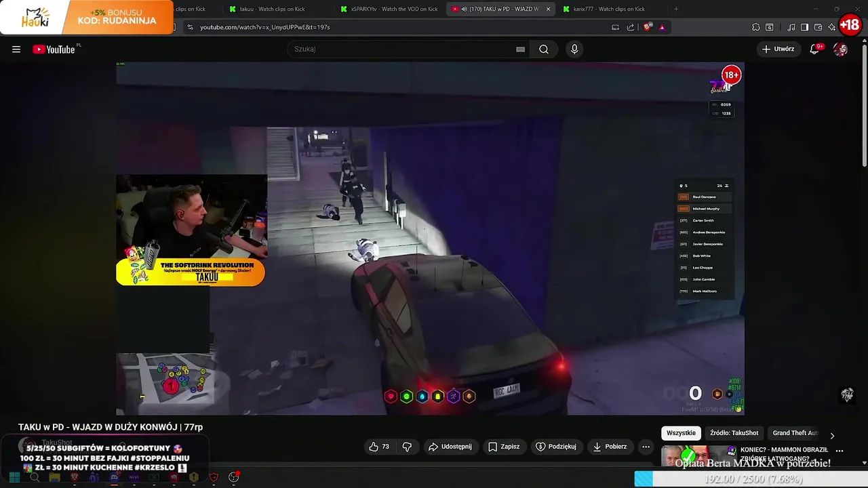Switch to xSPARKYtv Watch the VOD tab
868x488 pixels.
tap(389, 9)
